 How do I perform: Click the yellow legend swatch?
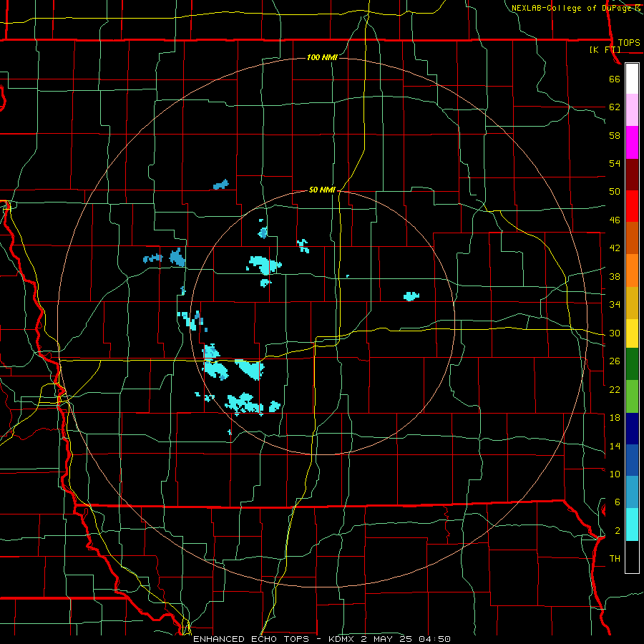pyautogui.click(x=632, y=333)
